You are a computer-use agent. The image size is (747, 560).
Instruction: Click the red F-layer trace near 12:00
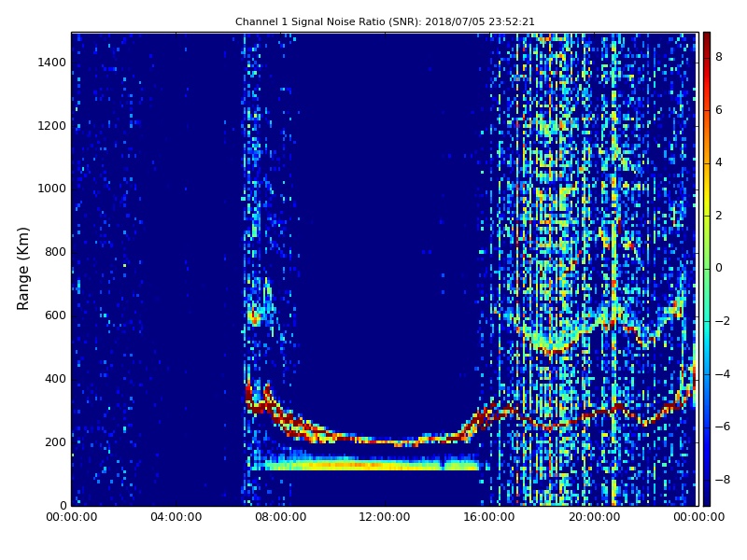pos(385,441)
